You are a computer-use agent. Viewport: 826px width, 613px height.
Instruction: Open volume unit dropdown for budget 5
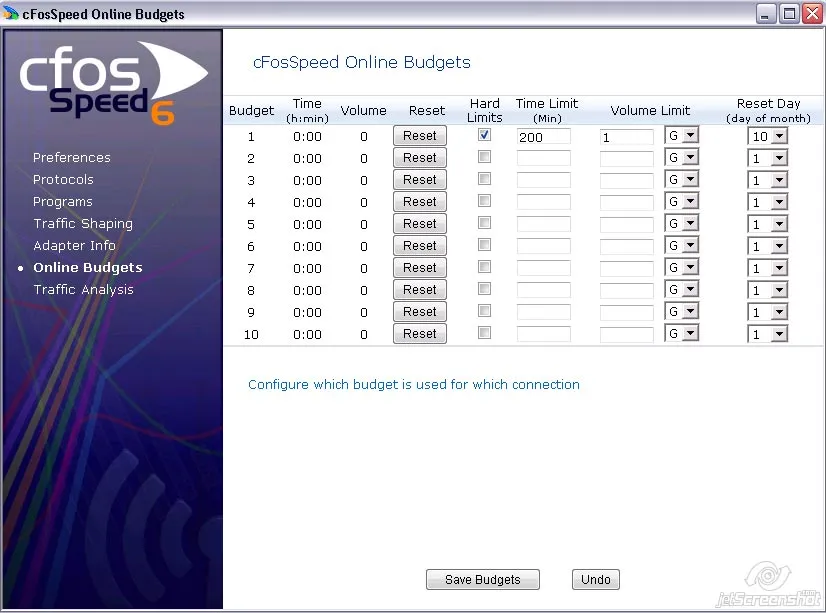click(681, 224)
